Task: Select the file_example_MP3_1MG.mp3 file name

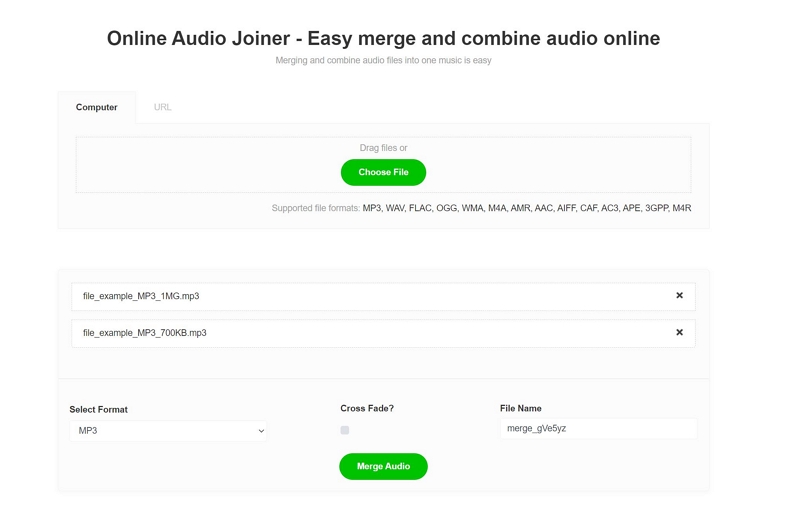Action: [141, 296]
